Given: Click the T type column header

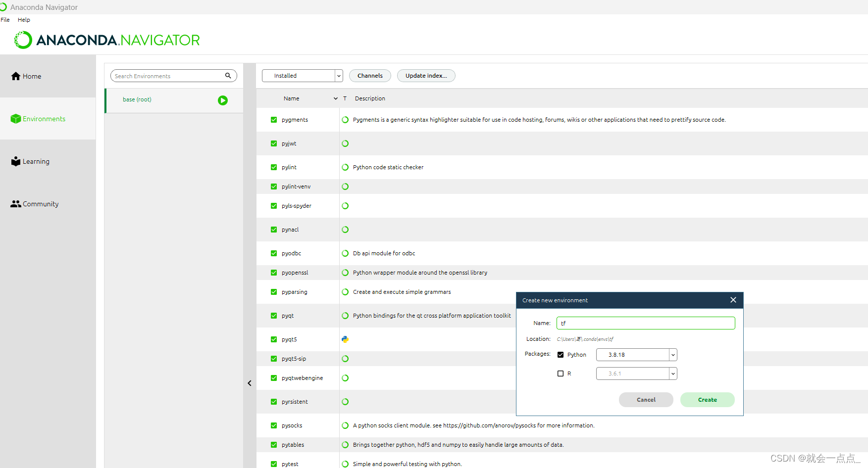Looking at the screenshot, I should coord(345,98).
